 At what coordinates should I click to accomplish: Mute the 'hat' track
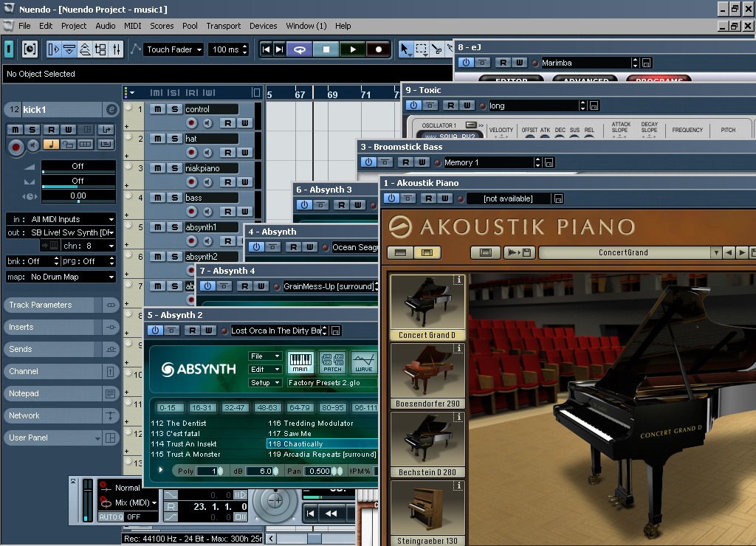click(x=158, y=139)
